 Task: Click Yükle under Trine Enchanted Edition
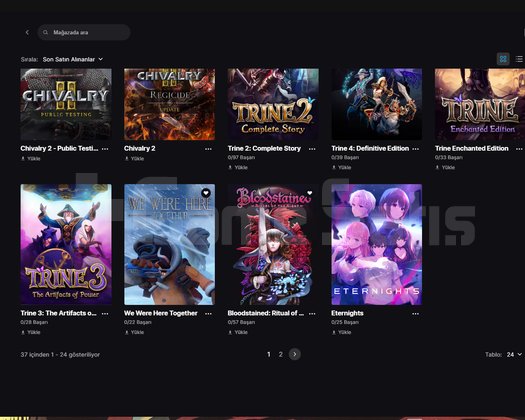[445, 167]
